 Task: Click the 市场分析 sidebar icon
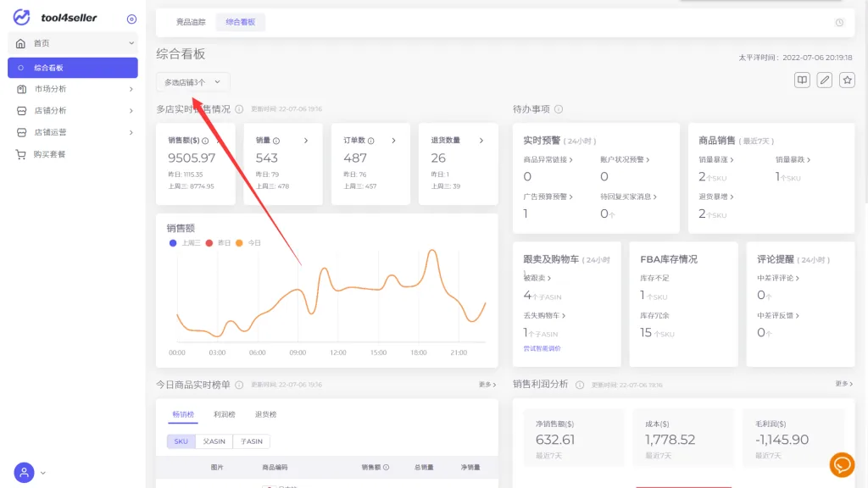point(21,89)
